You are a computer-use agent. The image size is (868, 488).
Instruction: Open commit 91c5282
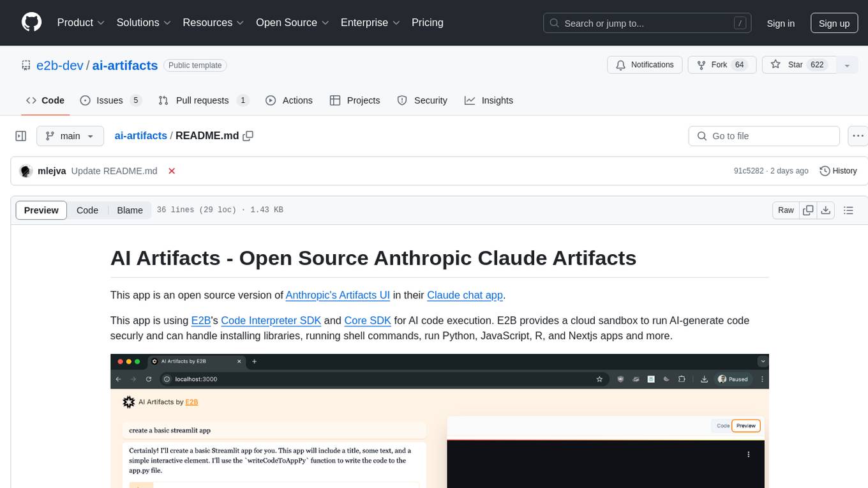click(x=749, y=171)
